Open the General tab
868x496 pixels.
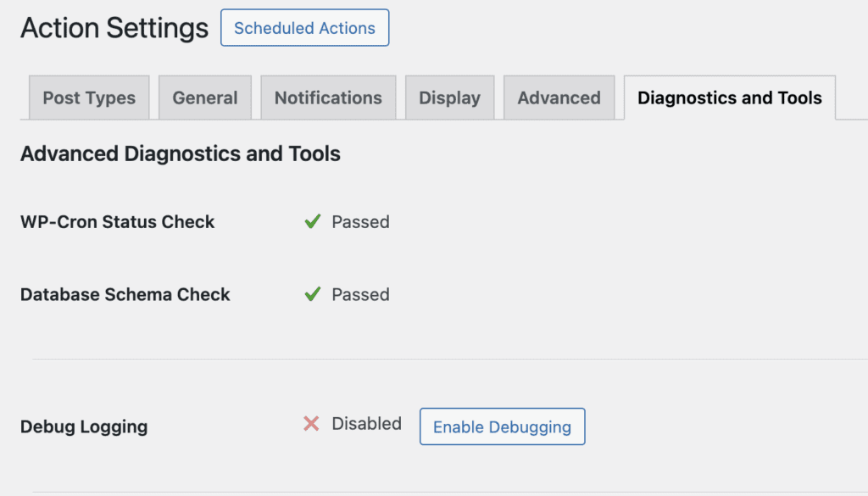point(205,98)
